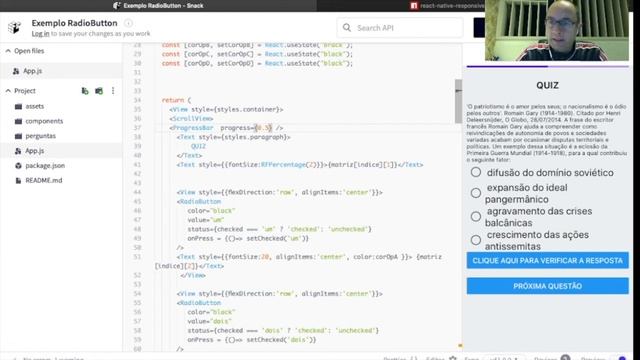Click the 'value="dois"' code on line 57
The height and width of the screenshot is (360, 640).
[x=210, y=321]
